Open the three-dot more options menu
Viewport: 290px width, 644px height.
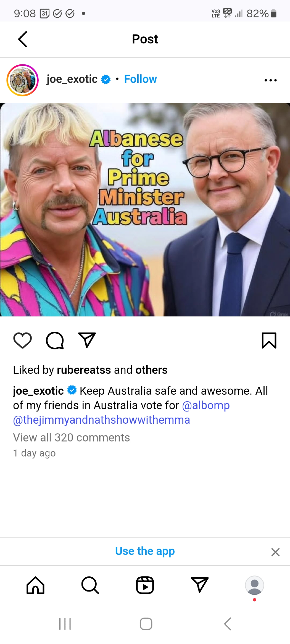pos(271,80)
